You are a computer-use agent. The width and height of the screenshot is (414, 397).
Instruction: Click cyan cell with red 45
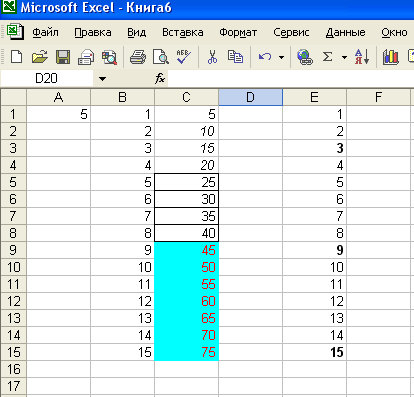click(186, 250)
